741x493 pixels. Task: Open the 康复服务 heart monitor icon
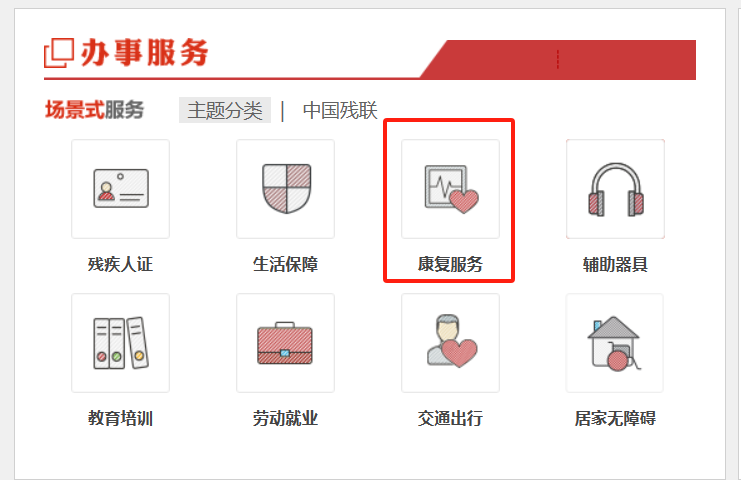[450, 189]
